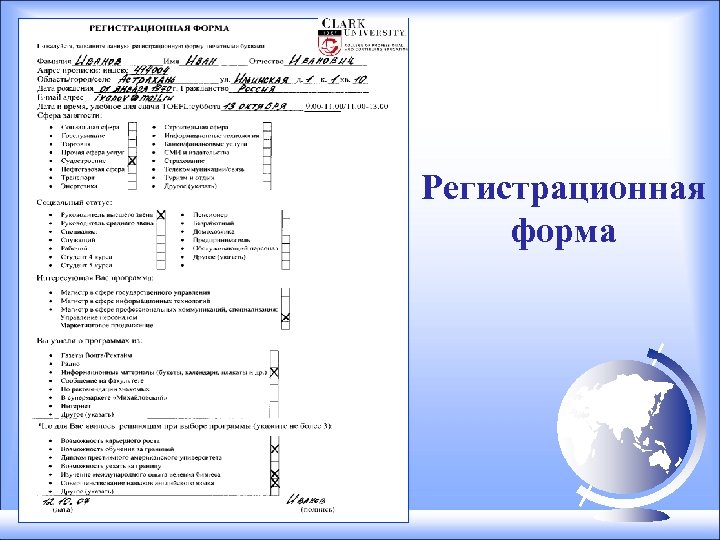Click the 'Интернет' list item
This screenshot has width=720, height=540.
pos(76,406)
